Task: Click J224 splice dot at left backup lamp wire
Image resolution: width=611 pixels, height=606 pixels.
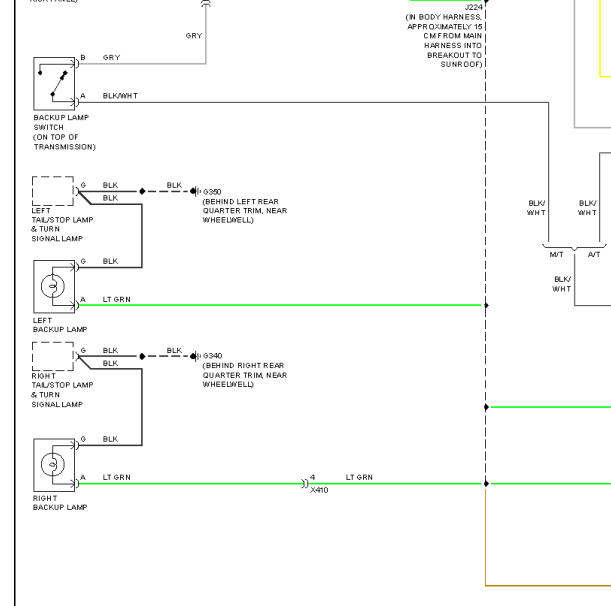Action: pos(486,305)
